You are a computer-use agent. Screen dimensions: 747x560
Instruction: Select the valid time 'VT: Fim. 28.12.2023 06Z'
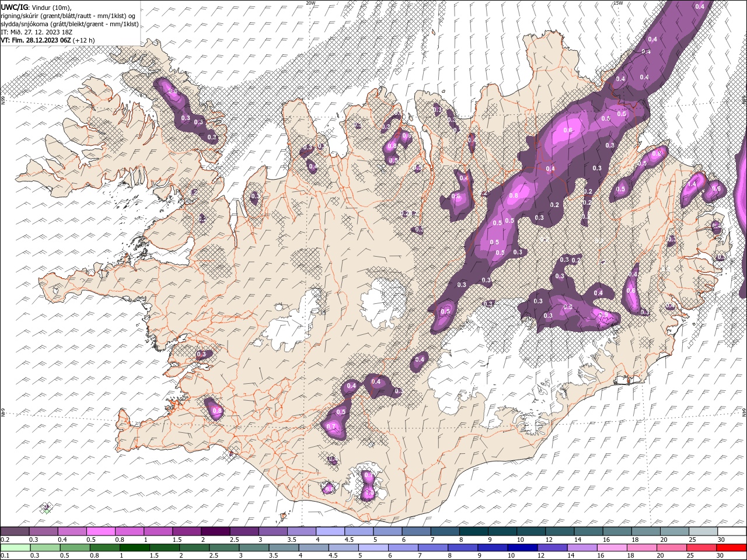[x=36, y=40]
